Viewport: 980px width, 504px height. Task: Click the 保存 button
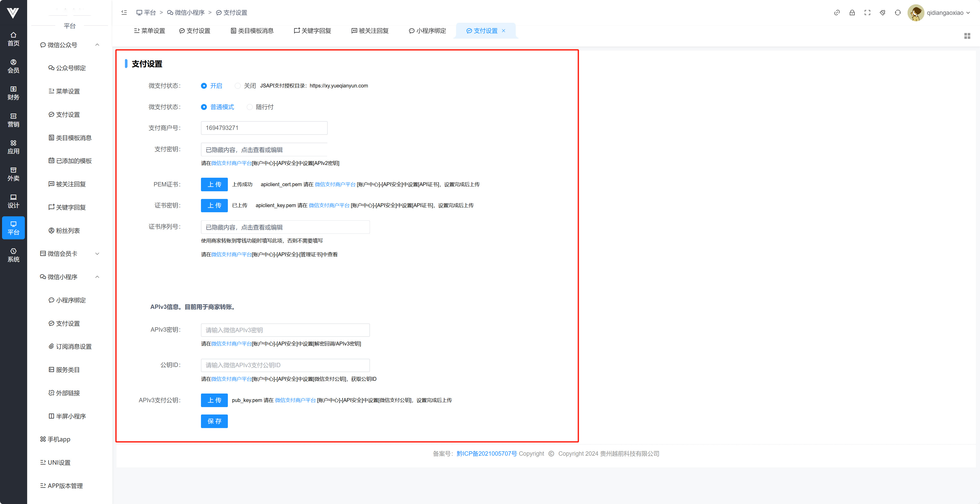pos(214,421)
